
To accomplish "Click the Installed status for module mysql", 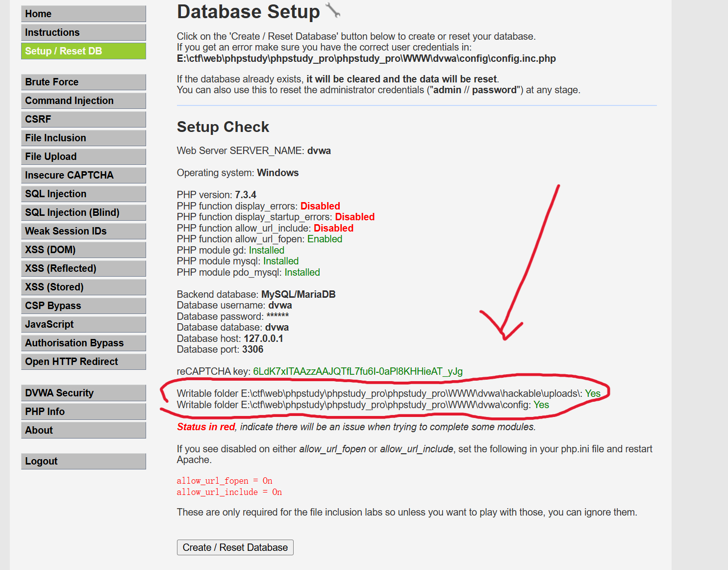I will 281,261.
